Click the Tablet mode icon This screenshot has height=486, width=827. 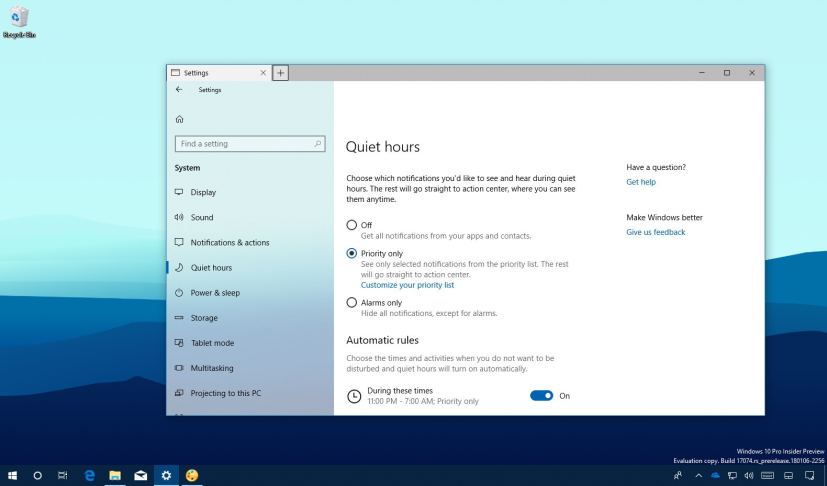click(179, 342)
